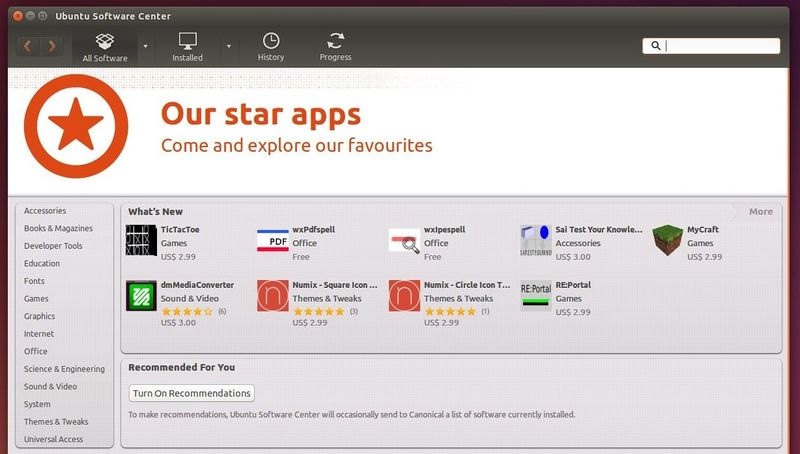The width and height of the screenshot is (800, 454).
Task: Select the Education category
Action: (42, 263)
